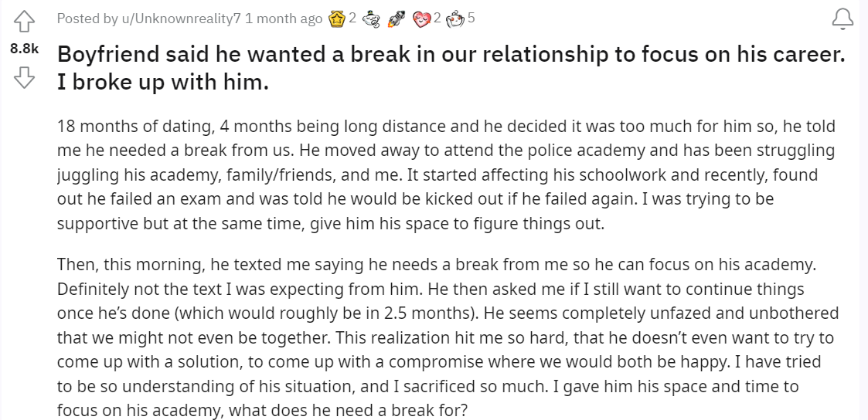Click the count 2 beside gold award

pyautogui.click(x=352, y=19)
